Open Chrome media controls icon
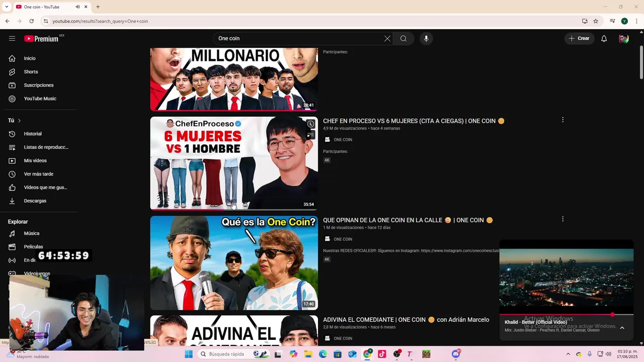 click(612, 21)
